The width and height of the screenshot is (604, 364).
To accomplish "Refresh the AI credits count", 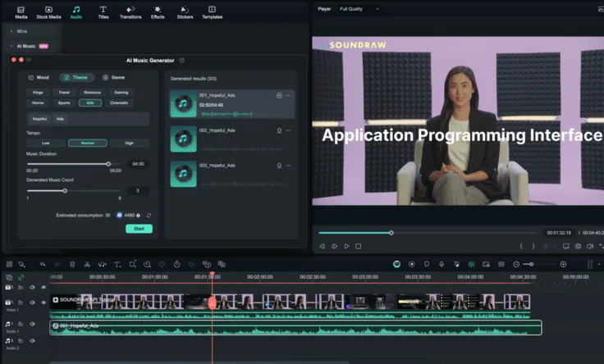I will tap(149, 216).
